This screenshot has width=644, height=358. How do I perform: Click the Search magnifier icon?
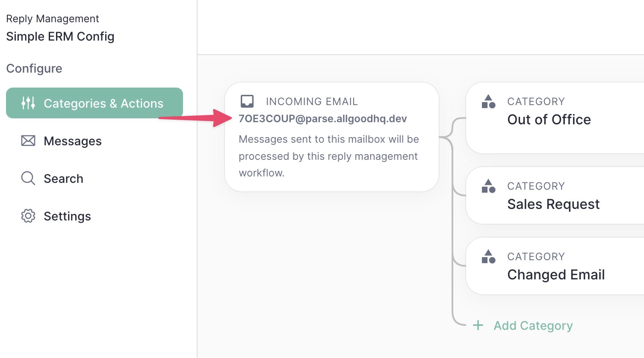(x=28, y=178)
